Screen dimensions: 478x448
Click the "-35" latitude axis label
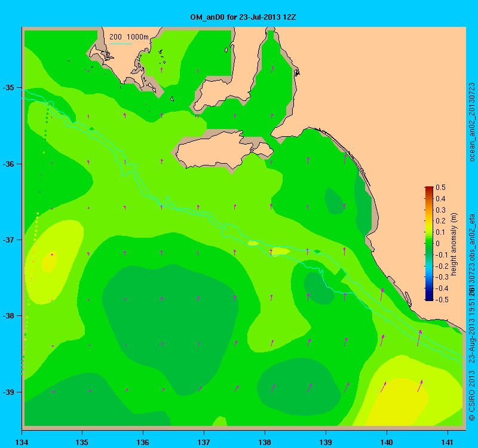click(8, 88)
